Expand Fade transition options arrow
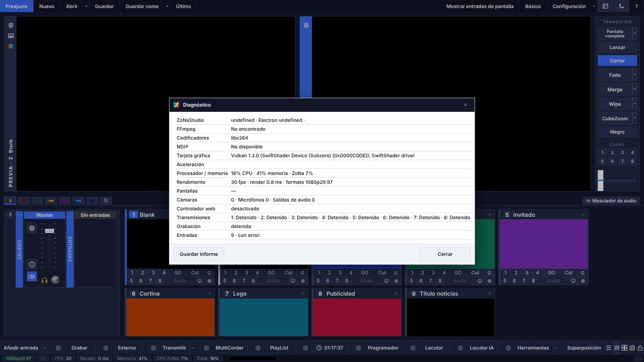The height and width of the screenshot is (362, 644). coord(635,75)
